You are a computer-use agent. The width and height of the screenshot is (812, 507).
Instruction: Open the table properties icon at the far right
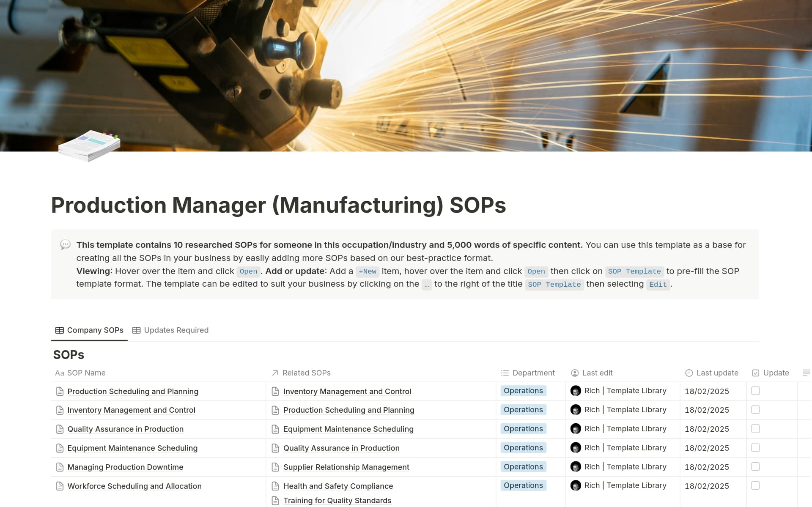click(x=806, y=373)
